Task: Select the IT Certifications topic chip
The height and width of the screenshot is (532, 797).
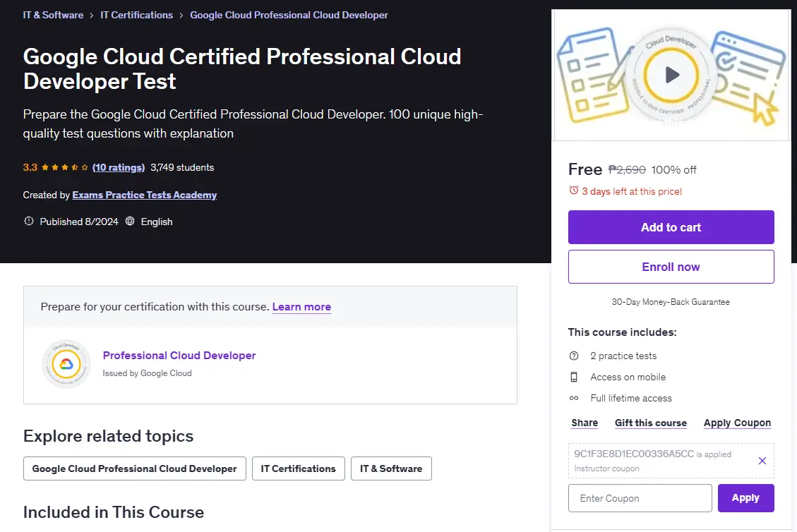Action: pos(299,468)
